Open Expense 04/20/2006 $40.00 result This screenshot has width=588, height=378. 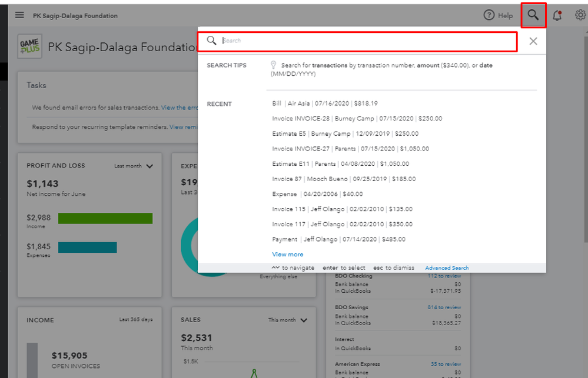tap(317, 194)
